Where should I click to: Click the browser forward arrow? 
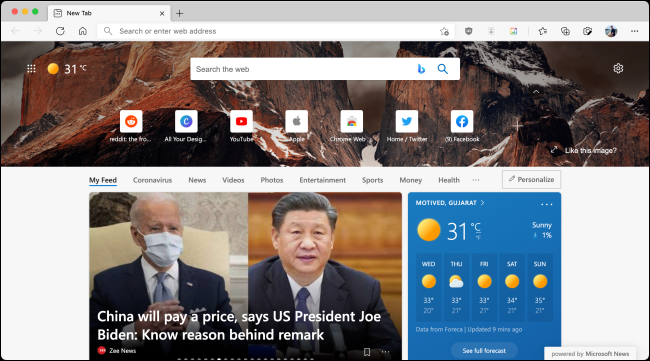coord(38,31)
